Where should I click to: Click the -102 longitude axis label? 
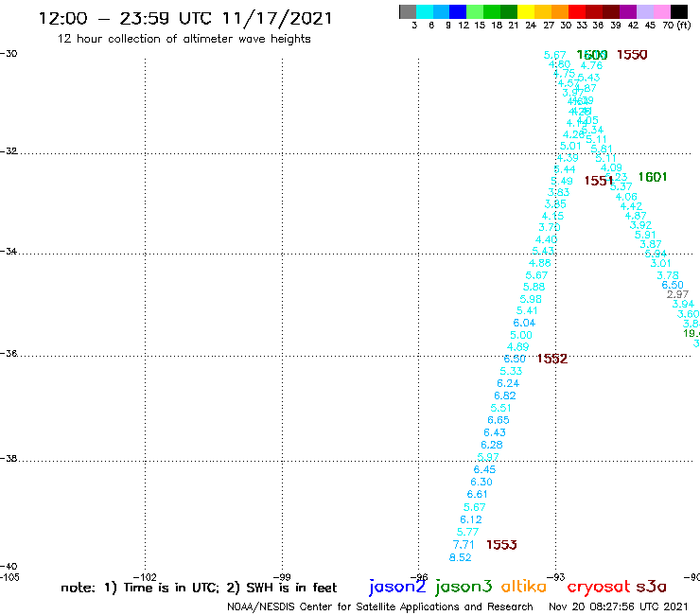(x=146, y=577)
